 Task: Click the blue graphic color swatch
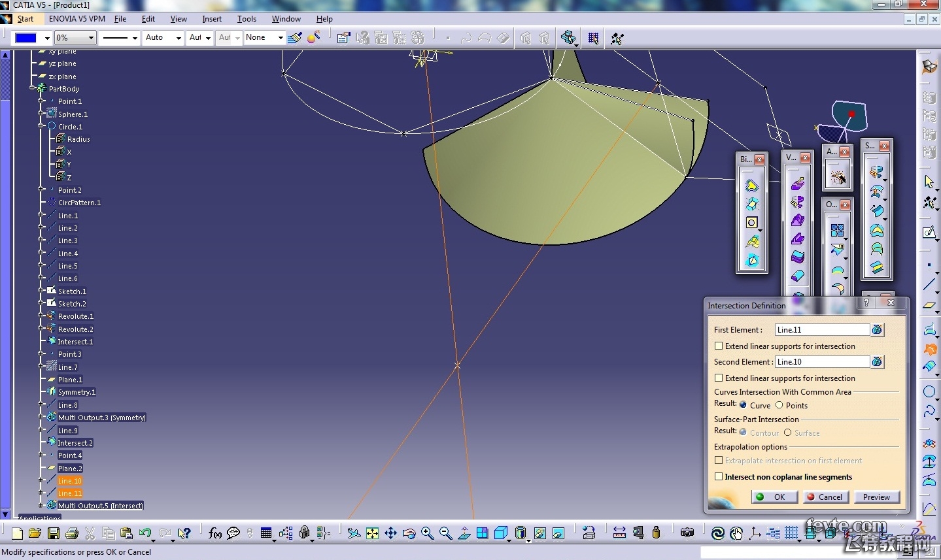point(26,38)
